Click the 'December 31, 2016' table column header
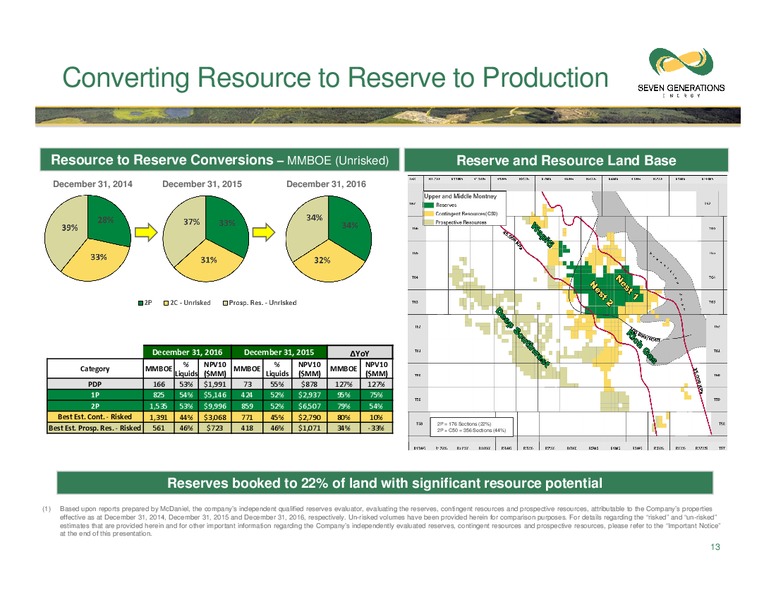Screen dimensions: 776x600 tap(187, 352)
